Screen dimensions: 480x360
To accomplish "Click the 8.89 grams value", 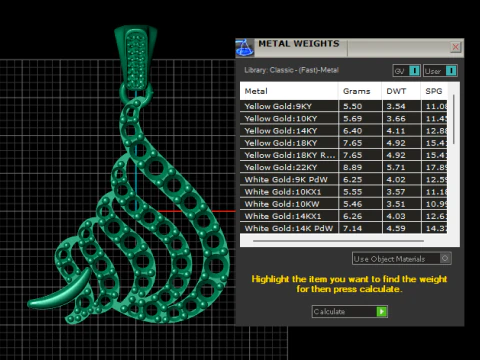I will (x=353, y=167).
